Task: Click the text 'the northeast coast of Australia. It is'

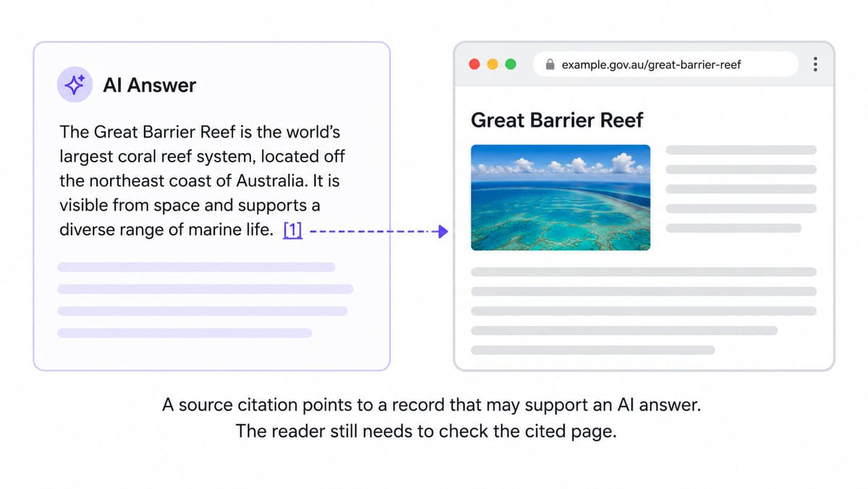Action: [199, 181]
